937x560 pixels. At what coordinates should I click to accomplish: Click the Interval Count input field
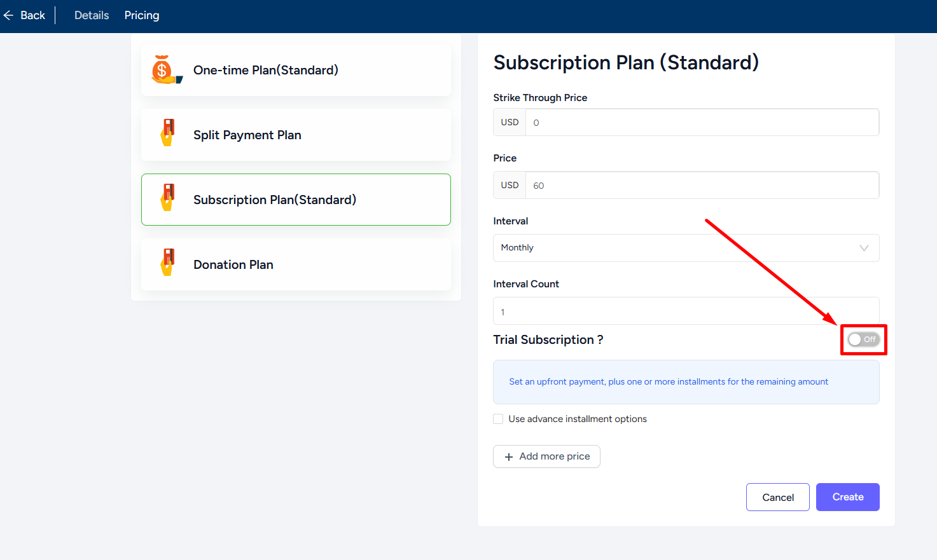click(x=686, y=311)
